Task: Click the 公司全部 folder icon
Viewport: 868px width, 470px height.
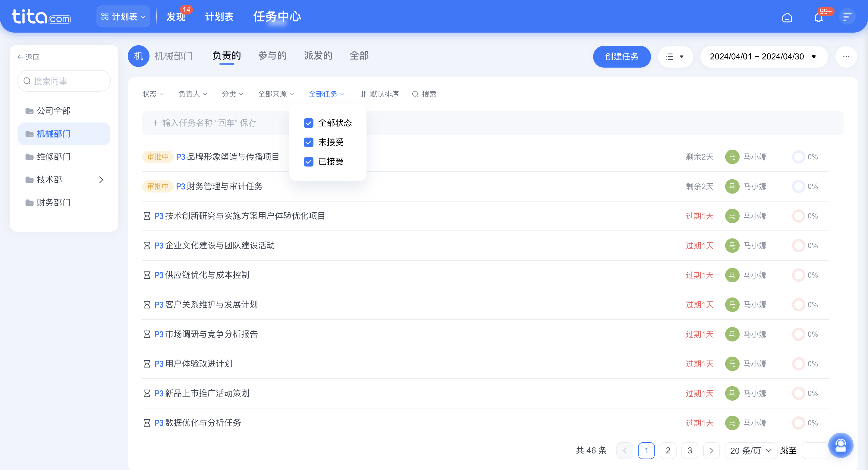Action: pos(30,111)
